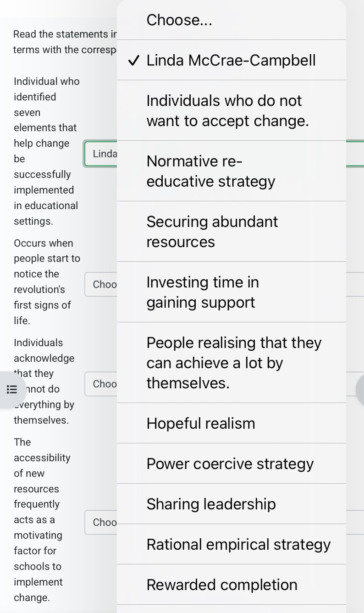Choose Sharing leadership
This screenshot has height=613, width=364.
pos(211,504)
